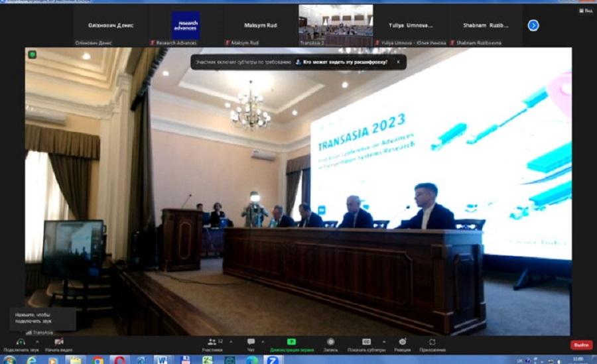Select the Yuliya Umnova participant tile
Viewport: 597px width, 364px height.
(411, 26)
